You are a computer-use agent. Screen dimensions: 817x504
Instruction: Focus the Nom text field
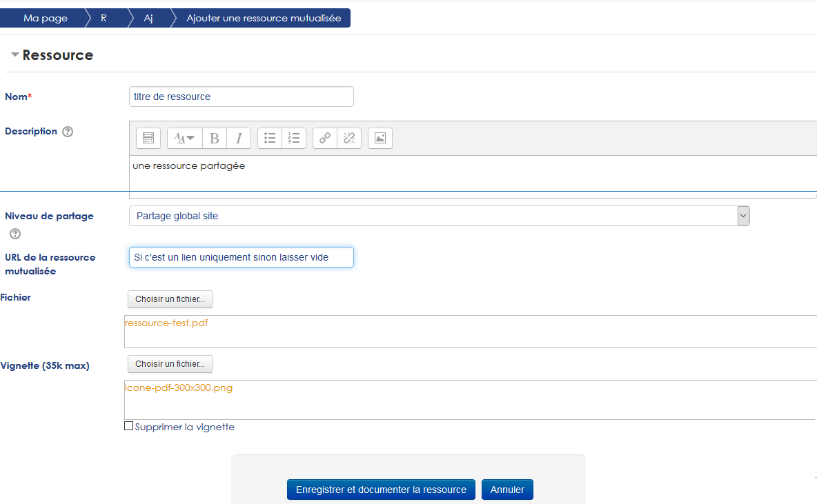241,97
